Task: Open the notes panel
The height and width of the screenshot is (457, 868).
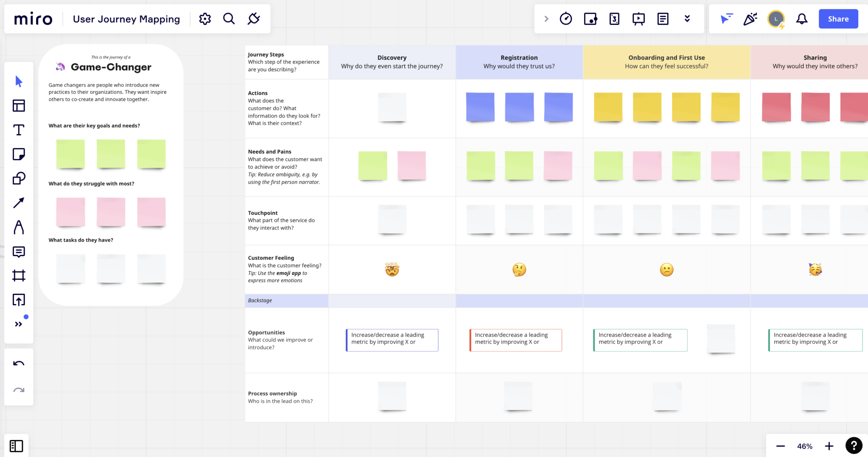Action: [663, 19]
